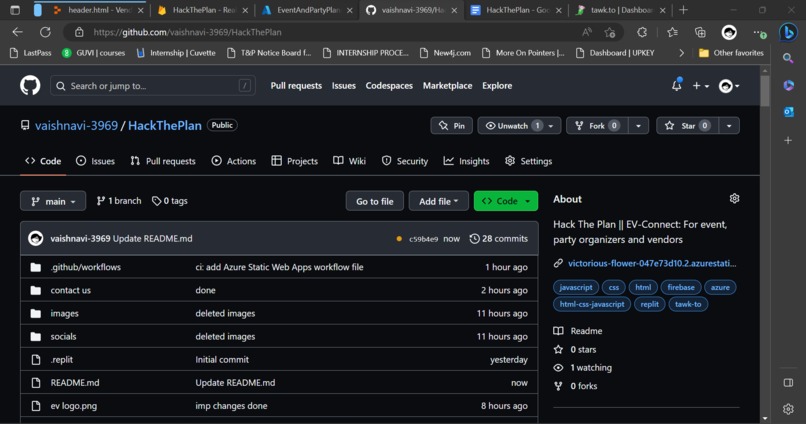Click the browser back arrow
Screen dimensions: 806x424
(x=17, y=32)
